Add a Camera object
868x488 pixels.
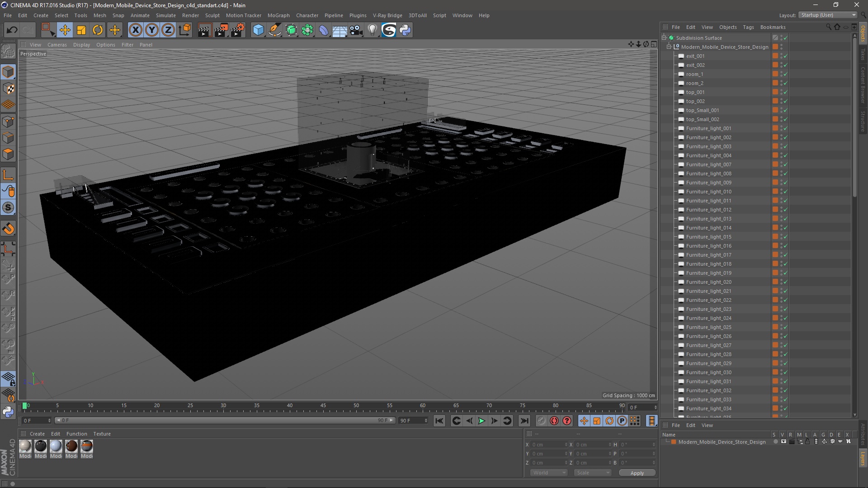pyautogui.click(x=356, y=30)
